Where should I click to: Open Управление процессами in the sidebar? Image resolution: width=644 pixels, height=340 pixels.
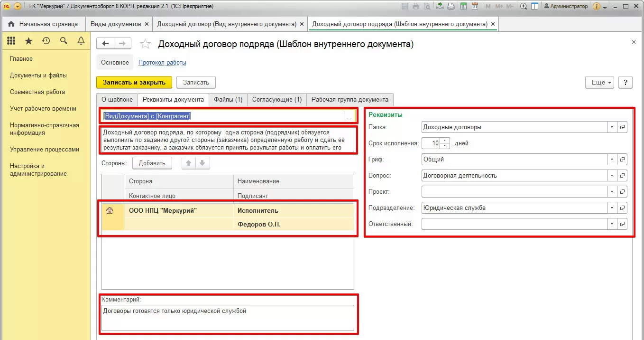pyautogui.click(x=45, y=149)
